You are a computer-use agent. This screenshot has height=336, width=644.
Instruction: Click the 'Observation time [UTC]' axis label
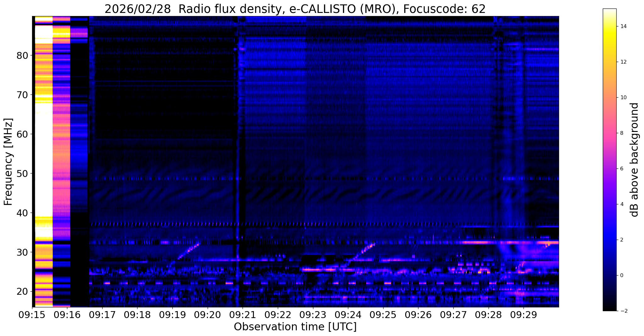click(x=295, y=327)
